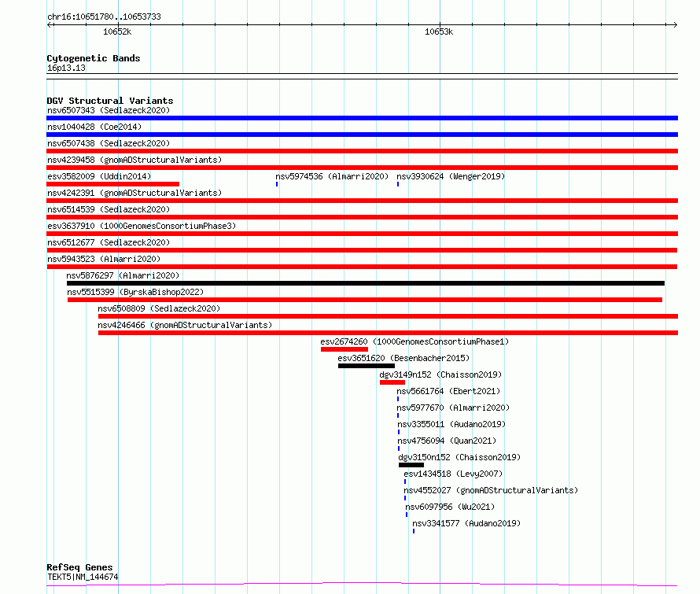This screenshot has width=700, height=594.
Task: Select the esv3651620 (Besenbacher2015) label
Action: pyautogui.click(x=403, y=358)
